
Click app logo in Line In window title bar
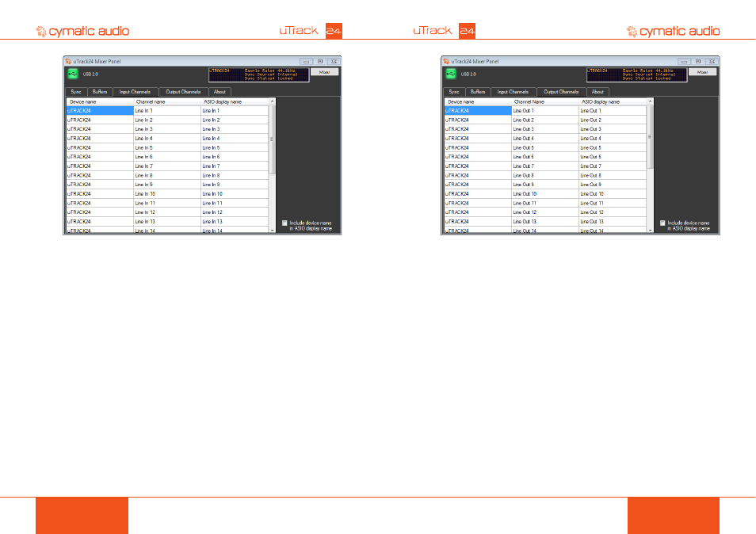(x=68, y=61)
